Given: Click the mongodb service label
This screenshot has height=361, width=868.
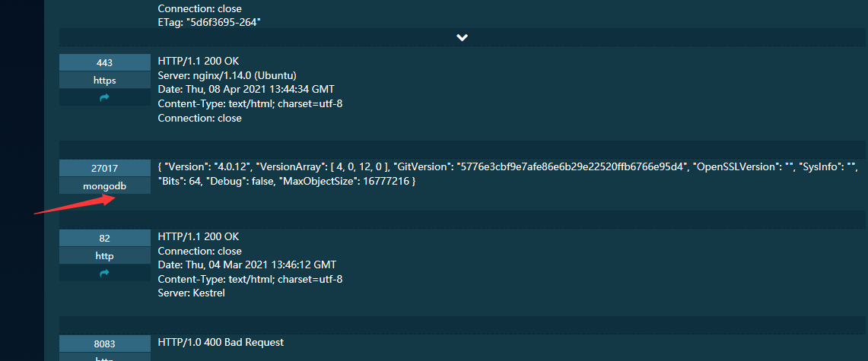Looking at the screenshot, I should pyautogui.click(x=105, y=185).
